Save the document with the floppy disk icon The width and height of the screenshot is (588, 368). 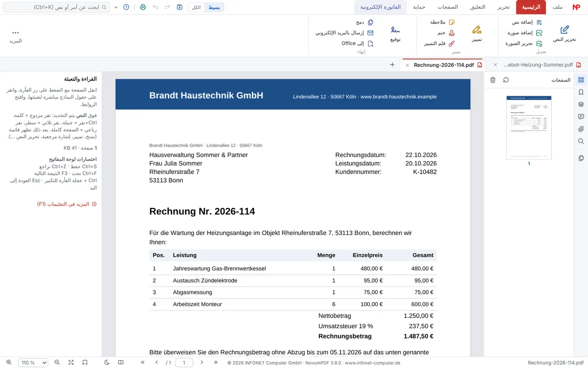[x=180, y=7]
